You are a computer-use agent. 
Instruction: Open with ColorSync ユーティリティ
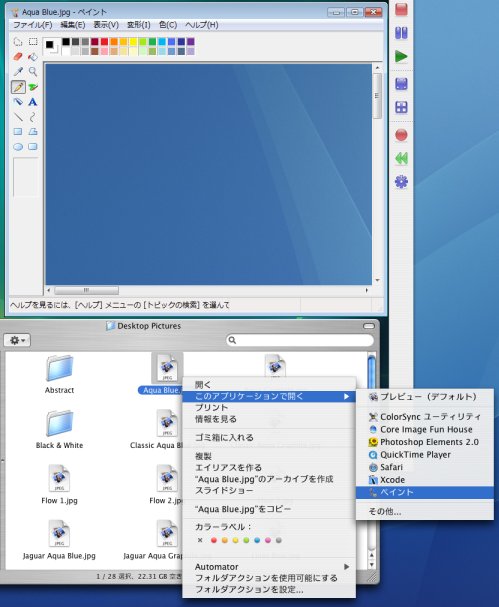tap(425, 417)
